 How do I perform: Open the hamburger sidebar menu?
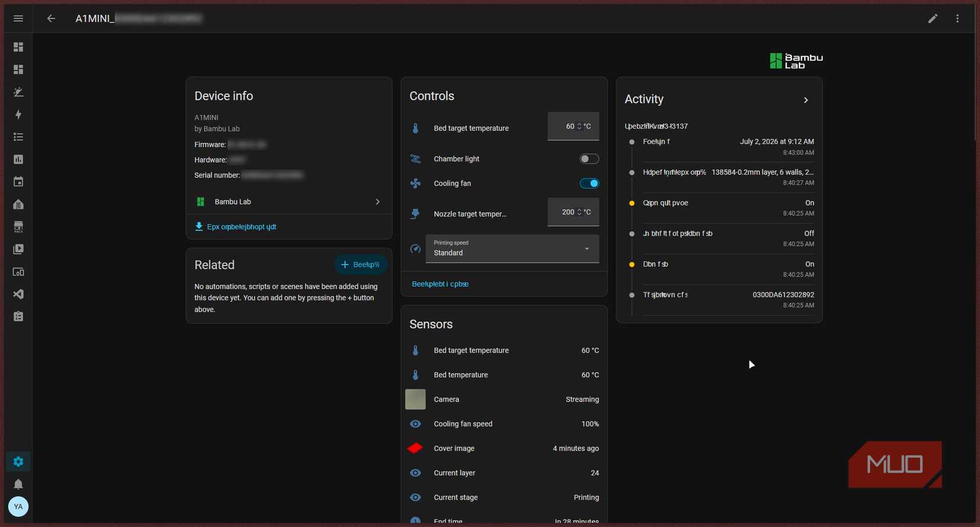point(18,18)
